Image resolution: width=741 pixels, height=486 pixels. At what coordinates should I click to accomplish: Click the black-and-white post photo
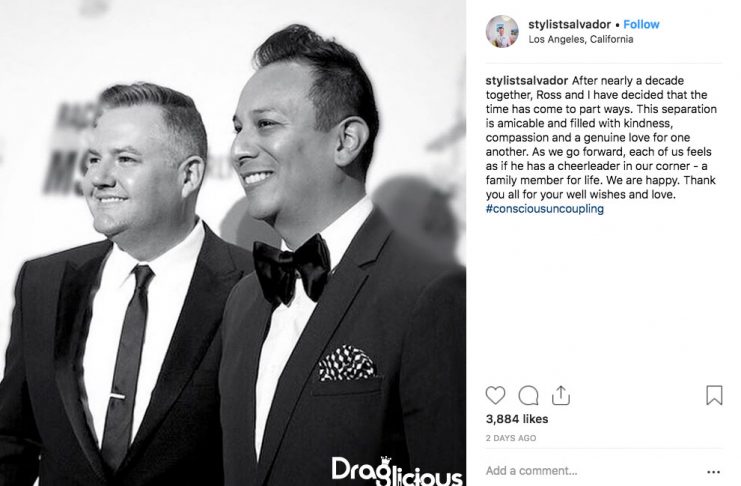(233, 243)
